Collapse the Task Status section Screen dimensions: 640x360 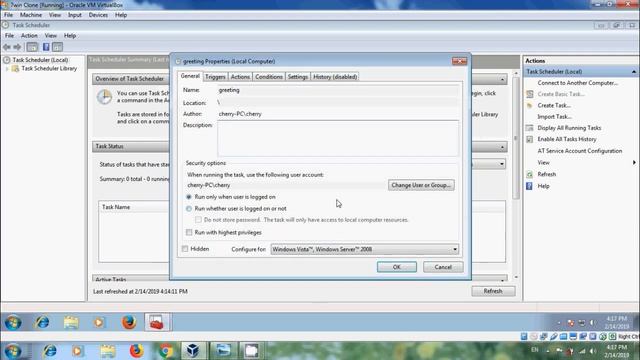tap(502, 147)
